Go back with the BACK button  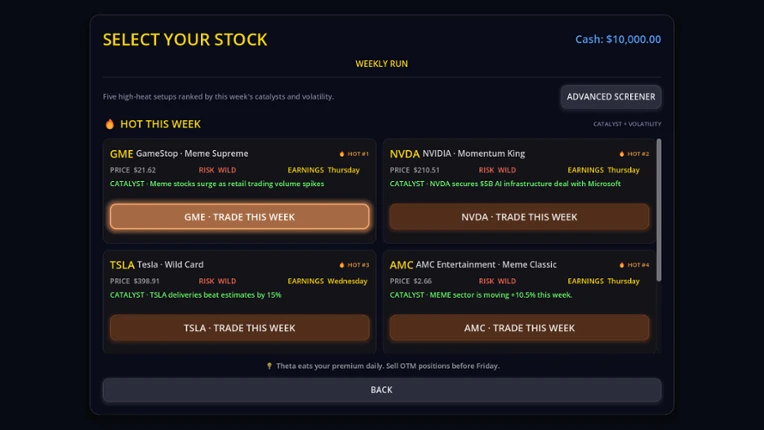[x=382, y=390]
